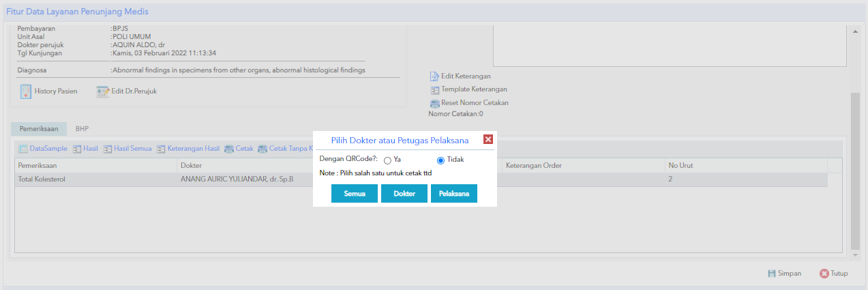The height and width of the screenshot is (290, 868).
Task: Click Hasil Semua toolbar icon
Action: tap(108, 149)
